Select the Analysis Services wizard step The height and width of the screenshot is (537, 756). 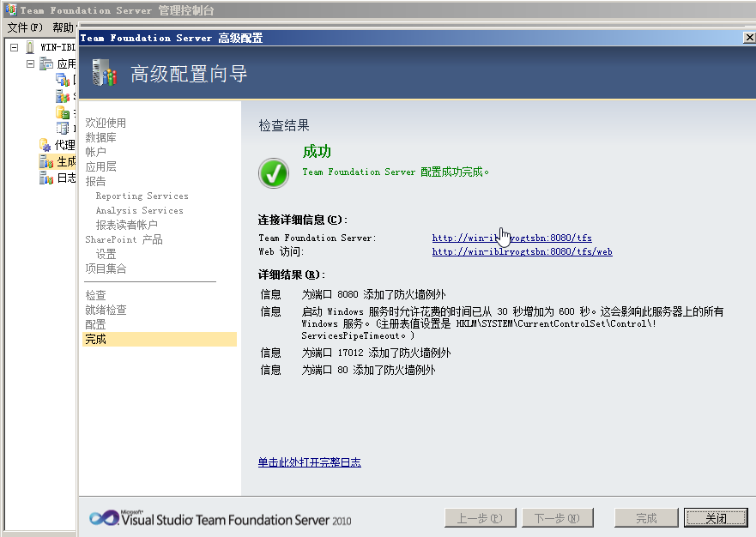[139, 210]
